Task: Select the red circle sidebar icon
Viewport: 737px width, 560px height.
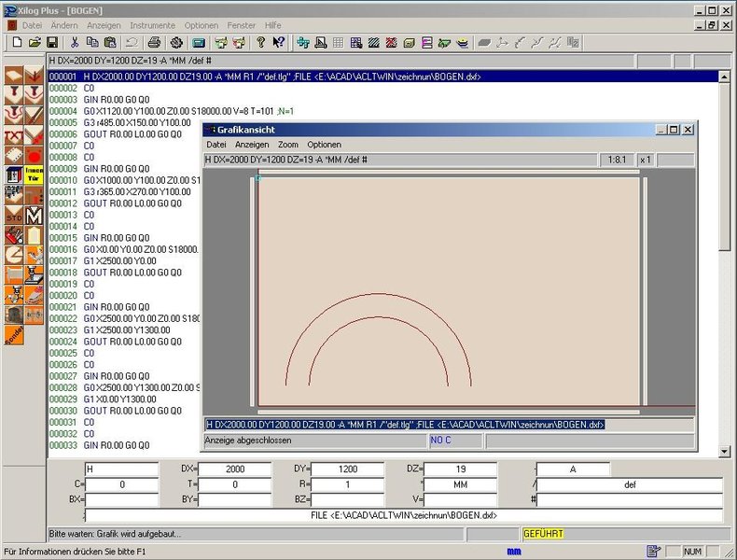Action: [x=34, y=155]
